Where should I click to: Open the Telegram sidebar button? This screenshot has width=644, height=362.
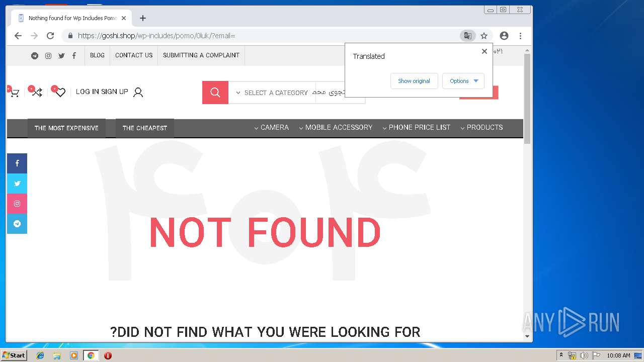(x=17, y=224)
